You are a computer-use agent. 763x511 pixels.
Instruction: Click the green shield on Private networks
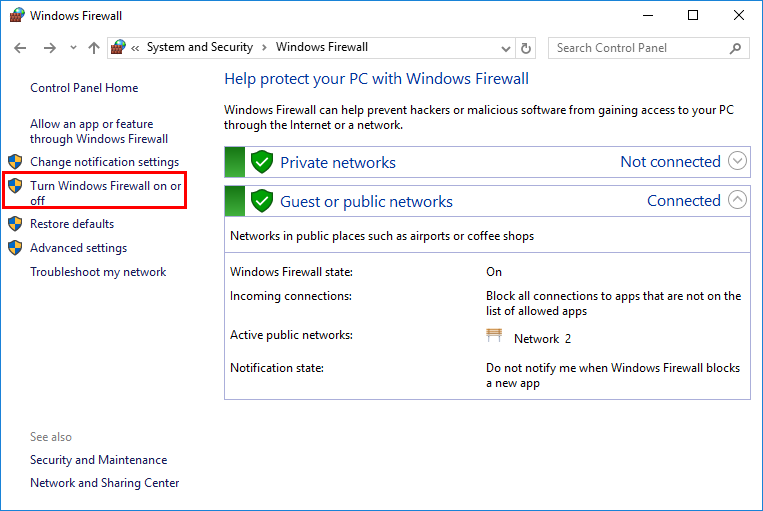(x=262, y=162)
